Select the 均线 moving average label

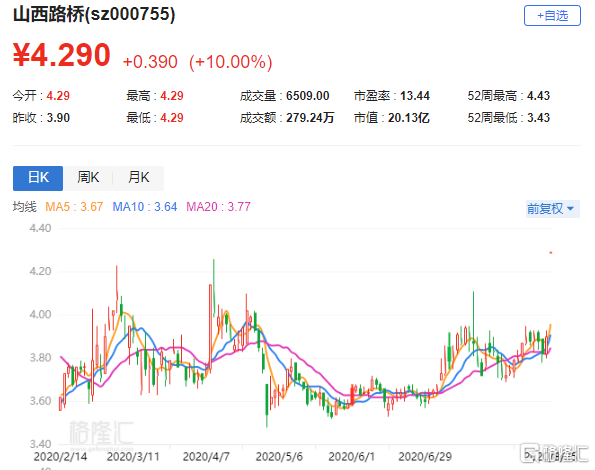coord(25,207)
